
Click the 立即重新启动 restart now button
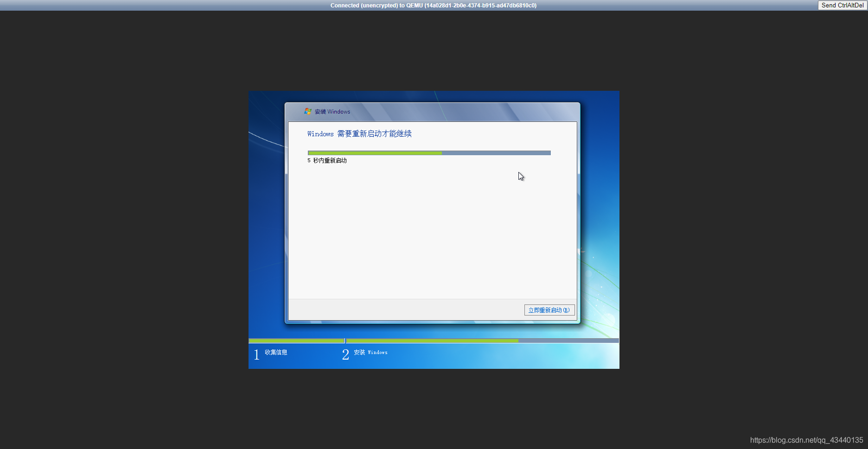tap(549, 310)
